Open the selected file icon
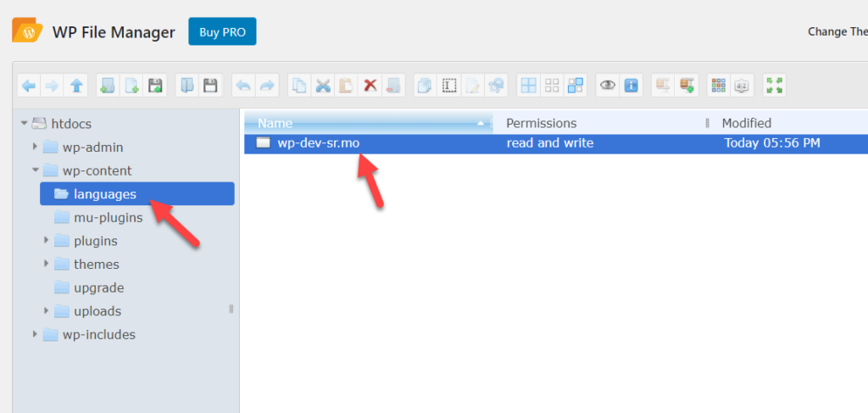This screenshot has height=413, width=868. [187, 86]
